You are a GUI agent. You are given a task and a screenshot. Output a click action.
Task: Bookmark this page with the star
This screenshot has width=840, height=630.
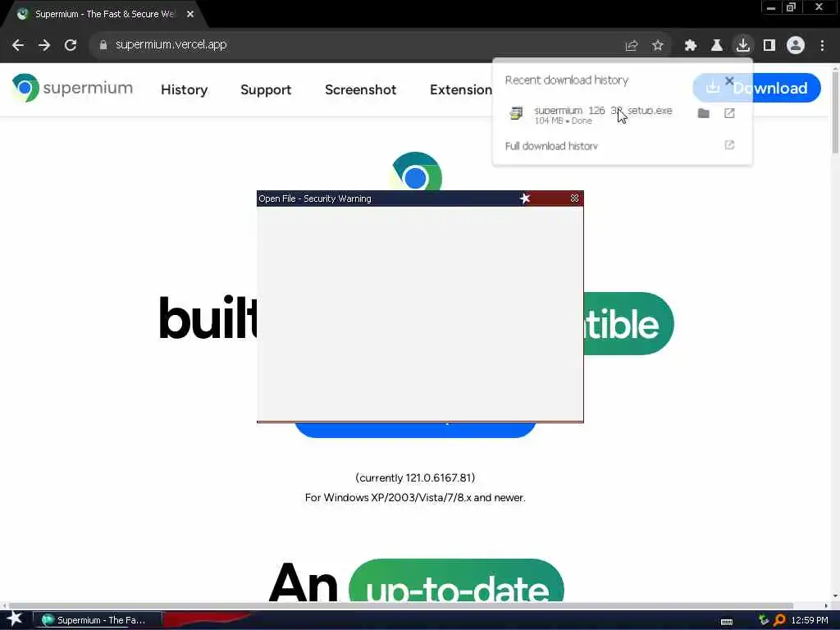coord(658,45)
